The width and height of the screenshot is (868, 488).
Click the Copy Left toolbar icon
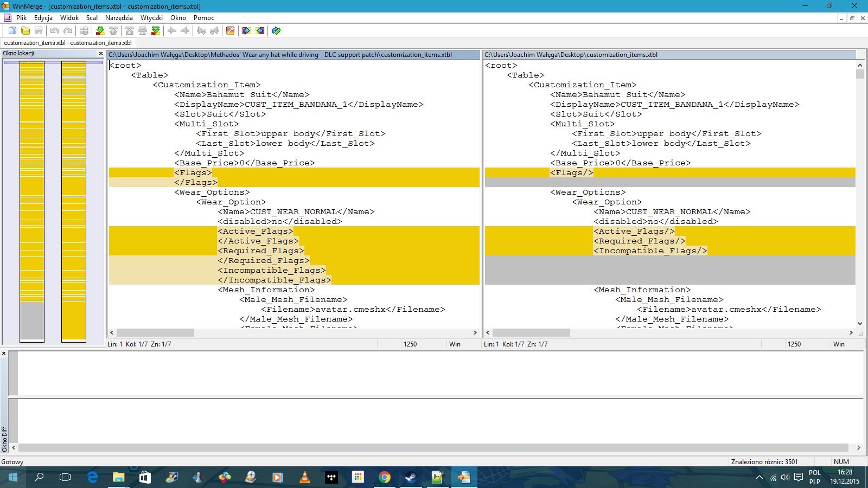[x=185, y=31]
